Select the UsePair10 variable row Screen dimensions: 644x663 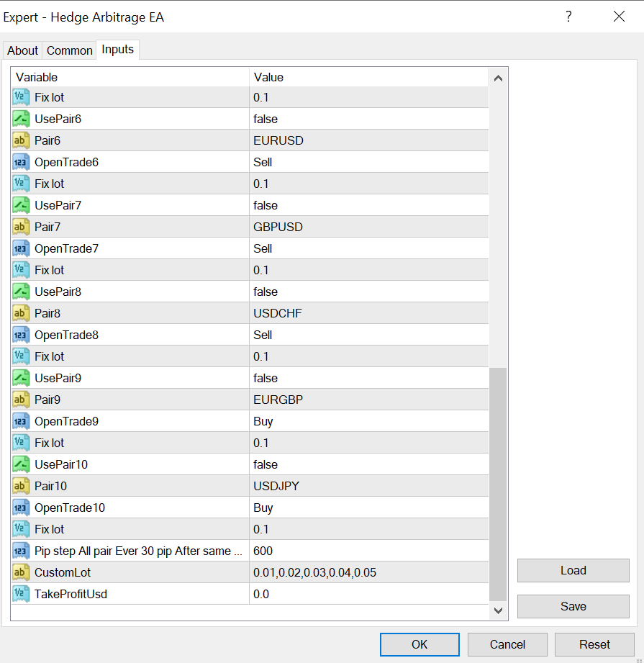tap(250, 464)
